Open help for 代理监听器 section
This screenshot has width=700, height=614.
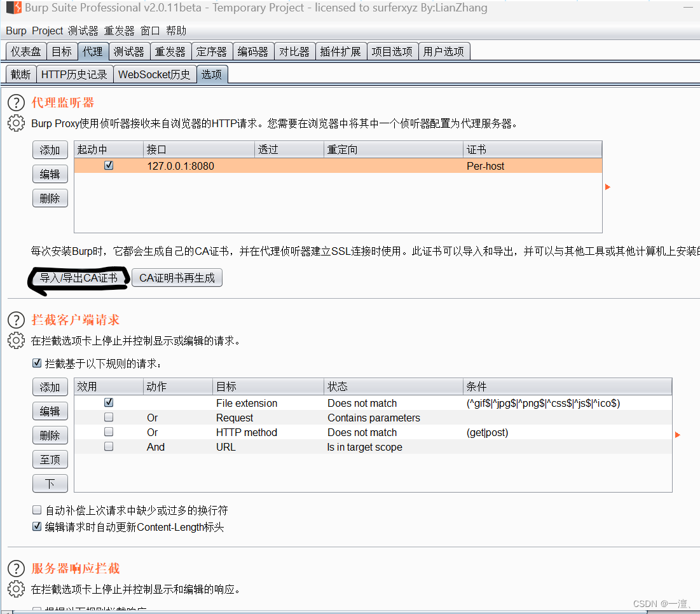tap(16, 102)
